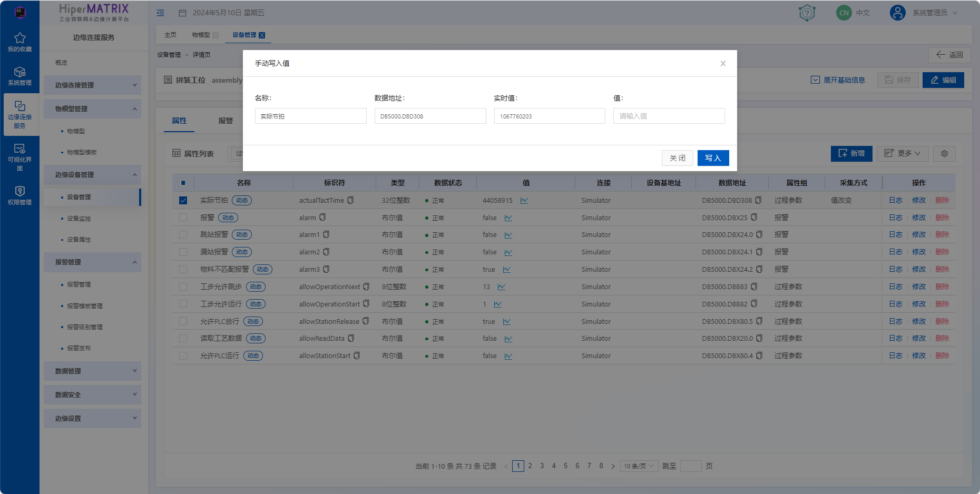Close the 设备管理 tab with its X
The image size is (980, 494).
pos(262,35)
